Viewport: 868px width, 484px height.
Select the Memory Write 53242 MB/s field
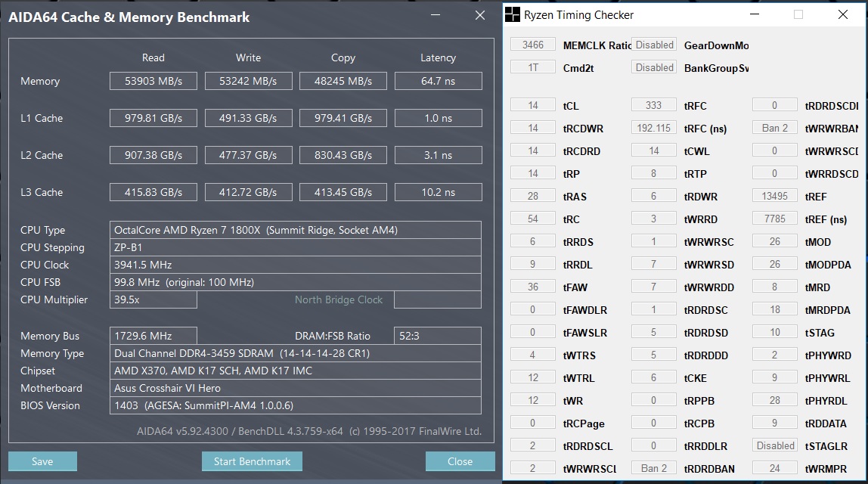[248, 81]
